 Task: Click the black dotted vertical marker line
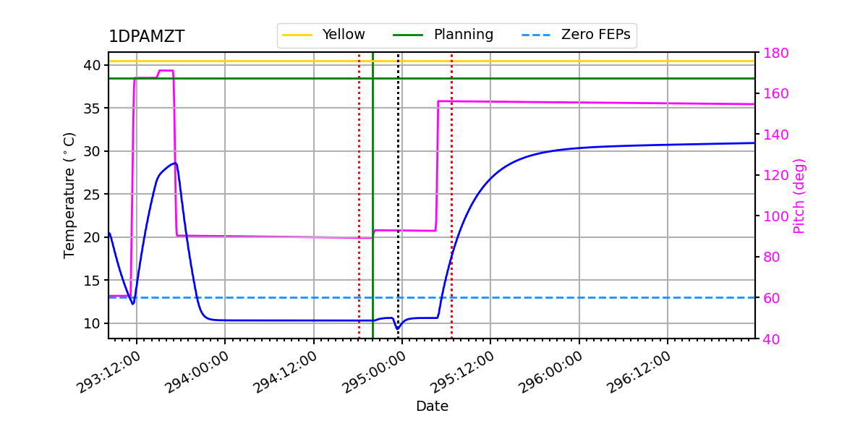click(398, 195)
